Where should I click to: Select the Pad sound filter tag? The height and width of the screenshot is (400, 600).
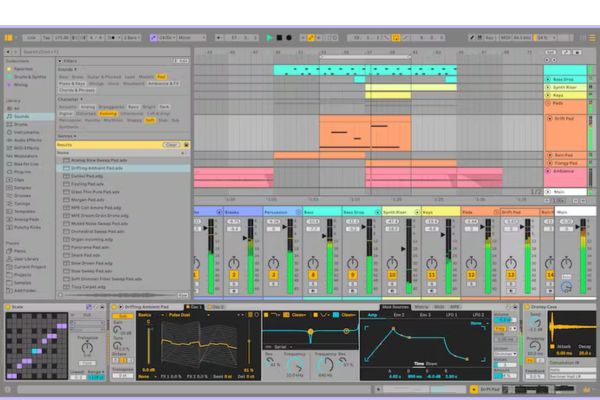point(160,76)
